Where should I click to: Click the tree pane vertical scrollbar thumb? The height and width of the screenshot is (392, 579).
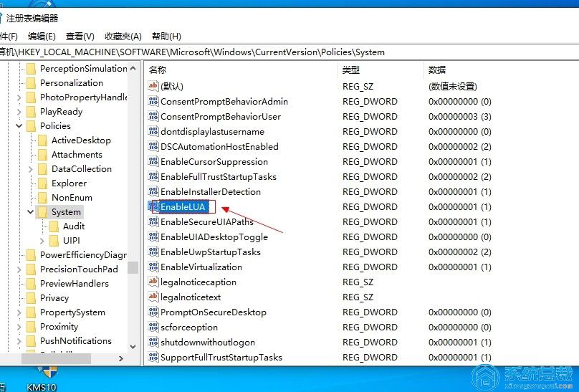(x=133, y=267)
